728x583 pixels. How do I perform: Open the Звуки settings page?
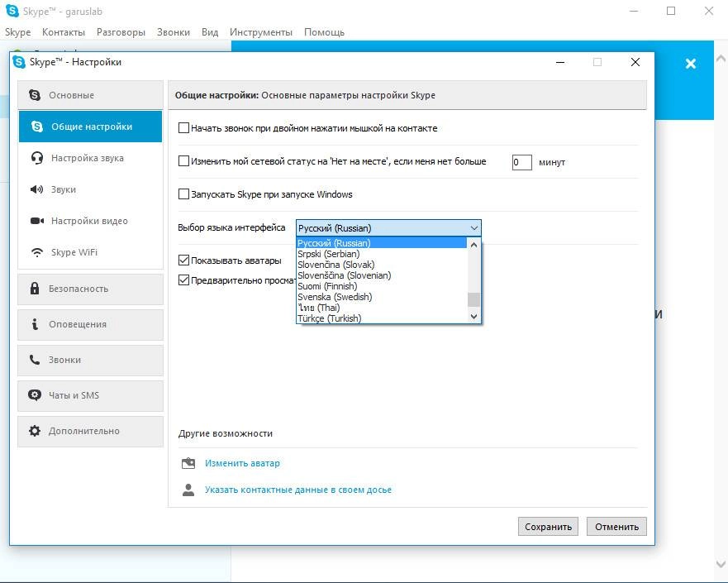91,189
